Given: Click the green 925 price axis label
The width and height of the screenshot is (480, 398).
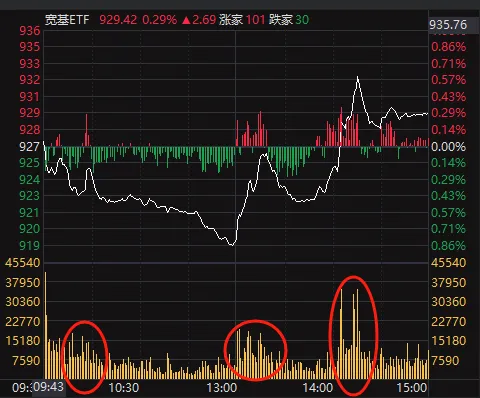Looking at the screenshot, I should (30, 163).
